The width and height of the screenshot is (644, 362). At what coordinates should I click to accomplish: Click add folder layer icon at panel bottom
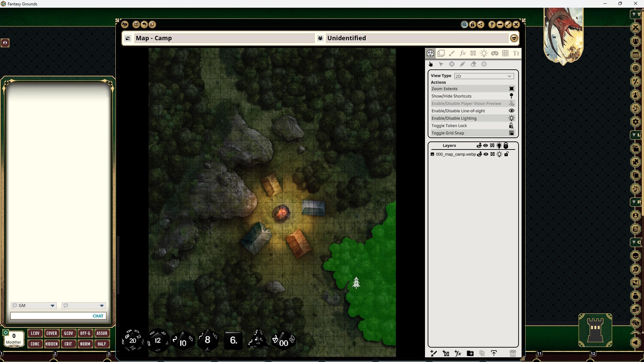point(470,353)
